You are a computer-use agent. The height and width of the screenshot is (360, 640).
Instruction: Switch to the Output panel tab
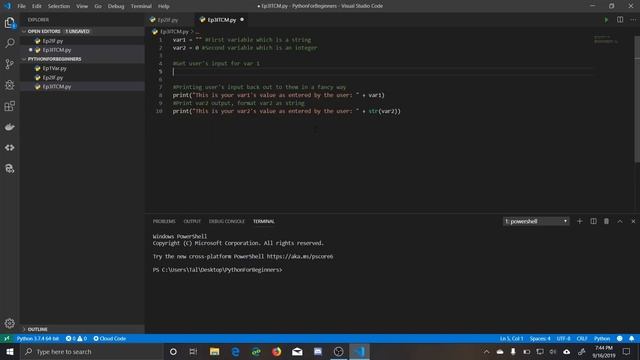click(192, 221)
